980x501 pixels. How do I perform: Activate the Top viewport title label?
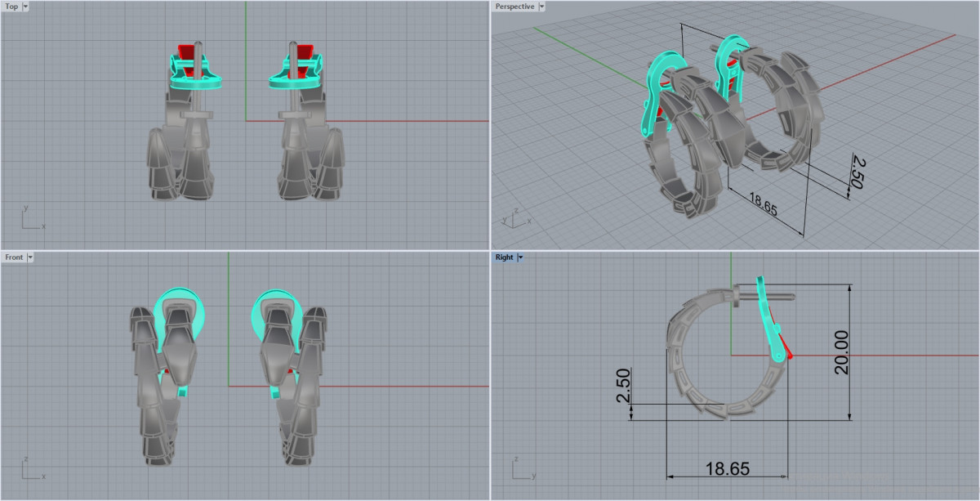pyautogui.click(x=11, y=7)
